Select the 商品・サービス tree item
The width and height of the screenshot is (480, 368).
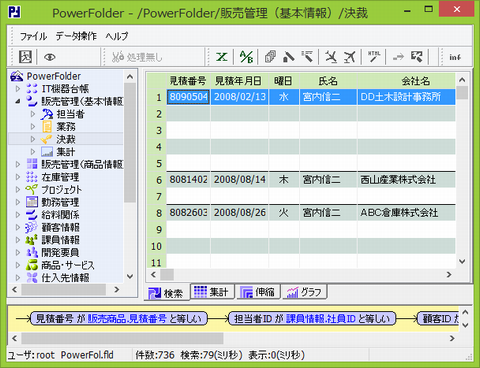tap(68, 265)
